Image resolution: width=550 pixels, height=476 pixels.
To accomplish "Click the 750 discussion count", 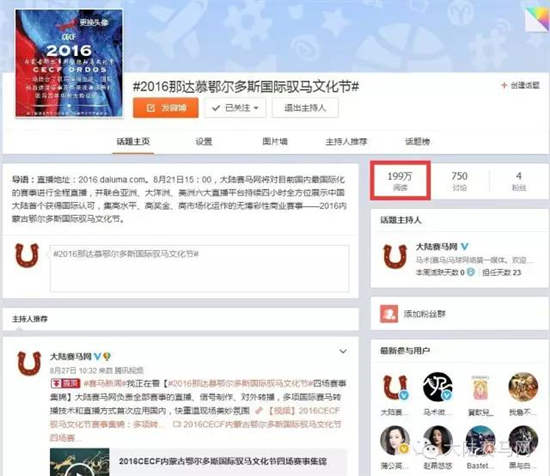I will [459, 180].
